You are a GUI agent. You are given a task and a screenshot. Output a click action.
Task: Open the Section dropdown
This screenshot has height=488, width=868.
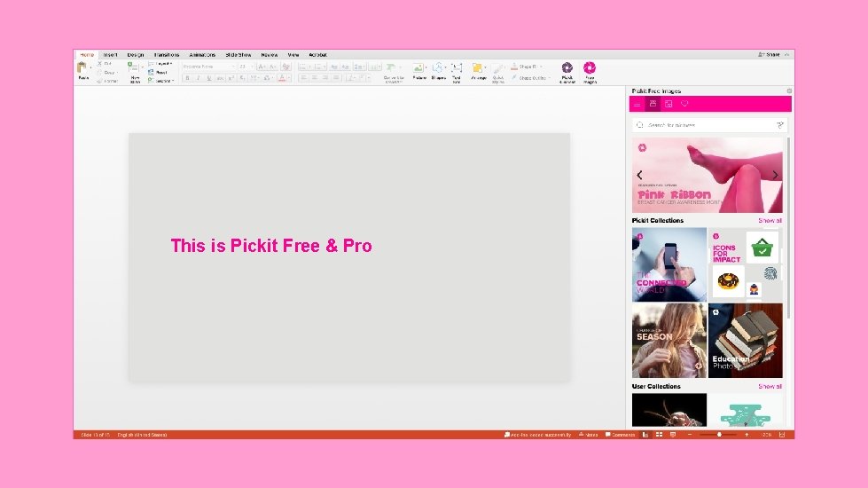tap(161, 81)
